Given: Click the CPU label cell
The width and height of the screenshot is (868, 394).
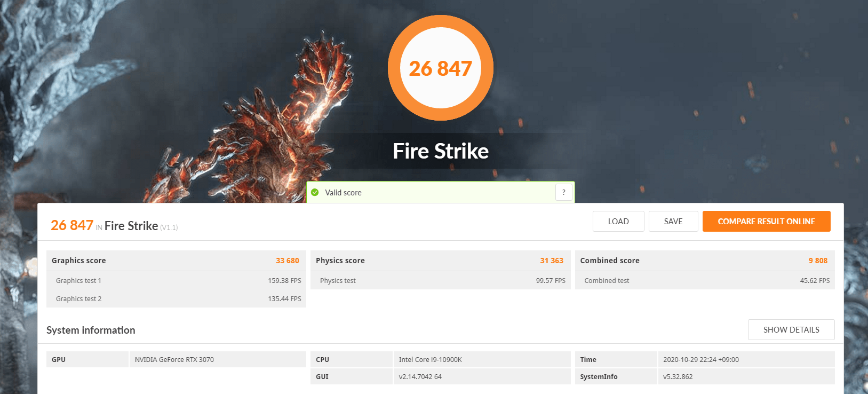Looking at the screenshot, I should pos(351,359).
